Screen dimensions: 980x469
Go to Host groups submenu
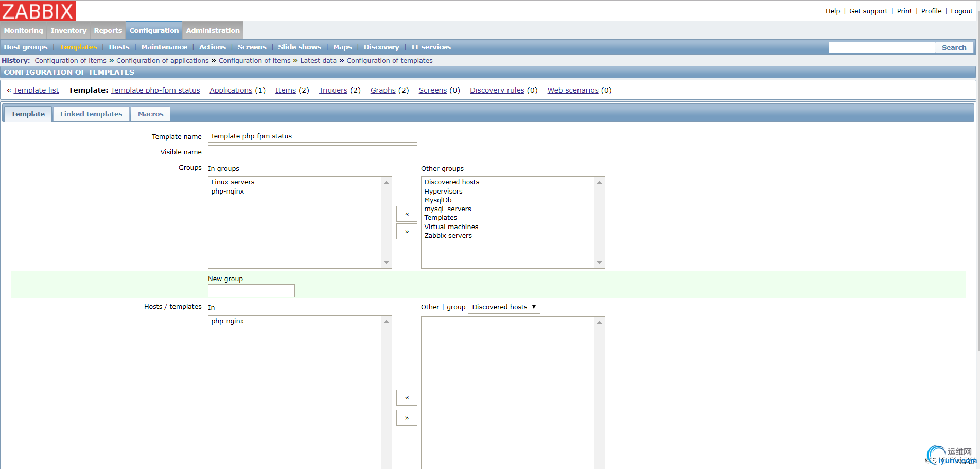(26, 47)
